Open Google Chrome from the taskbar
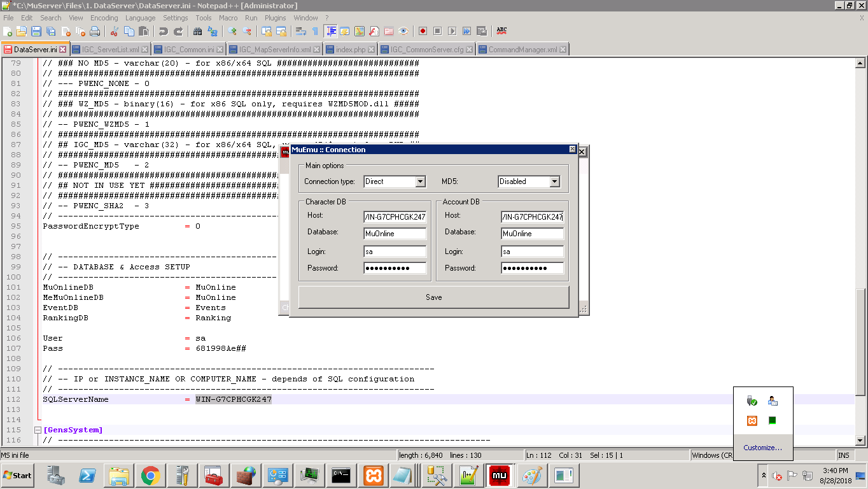 (150, 476)
